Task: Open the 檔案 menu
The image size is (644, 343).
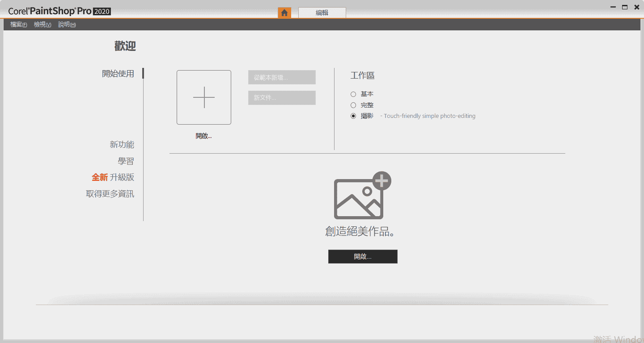Action: point(18,25)
